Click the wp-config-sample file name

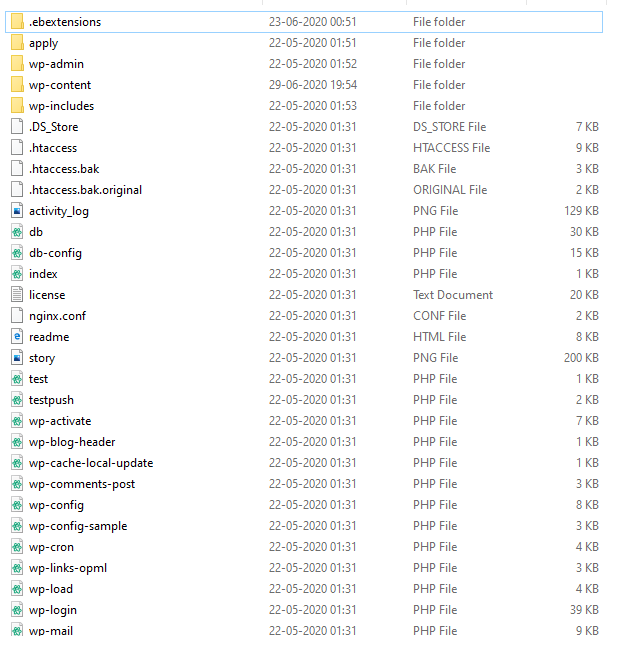pos(78,526)
